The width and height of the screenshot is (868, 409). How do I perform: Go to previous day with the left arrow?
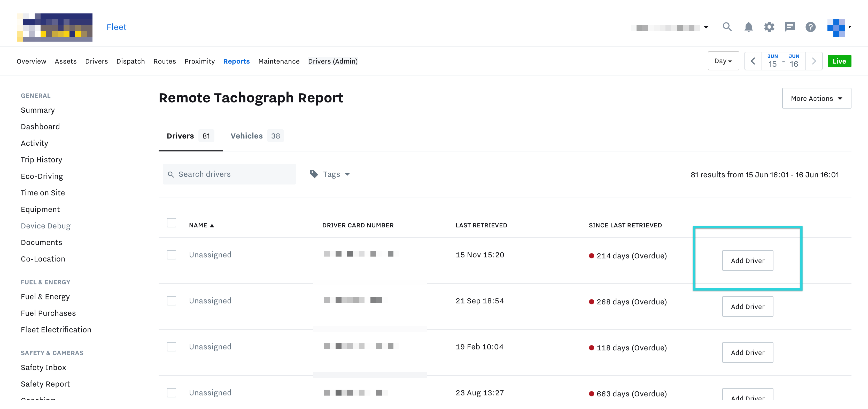point(754,61)
